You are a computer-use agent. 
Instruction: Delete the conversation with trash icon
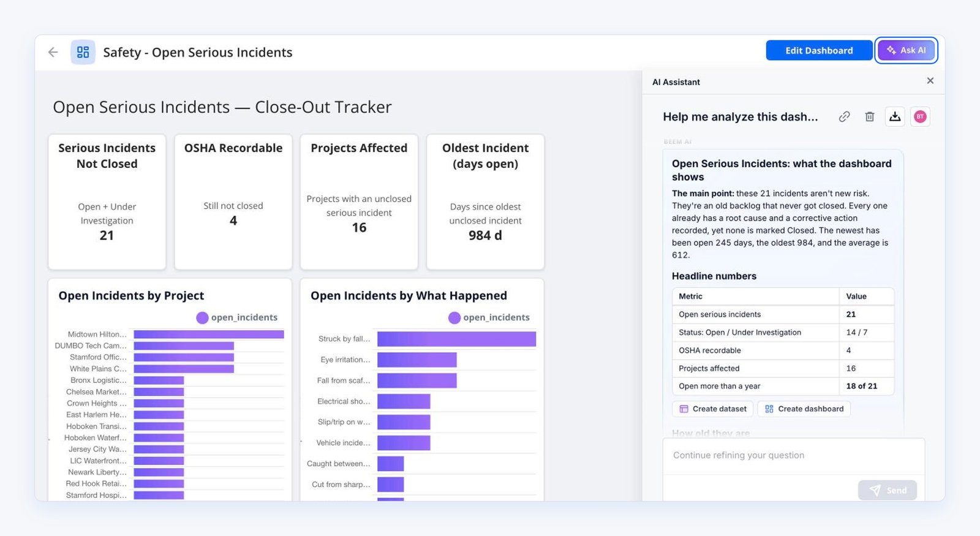coord(869,116)
